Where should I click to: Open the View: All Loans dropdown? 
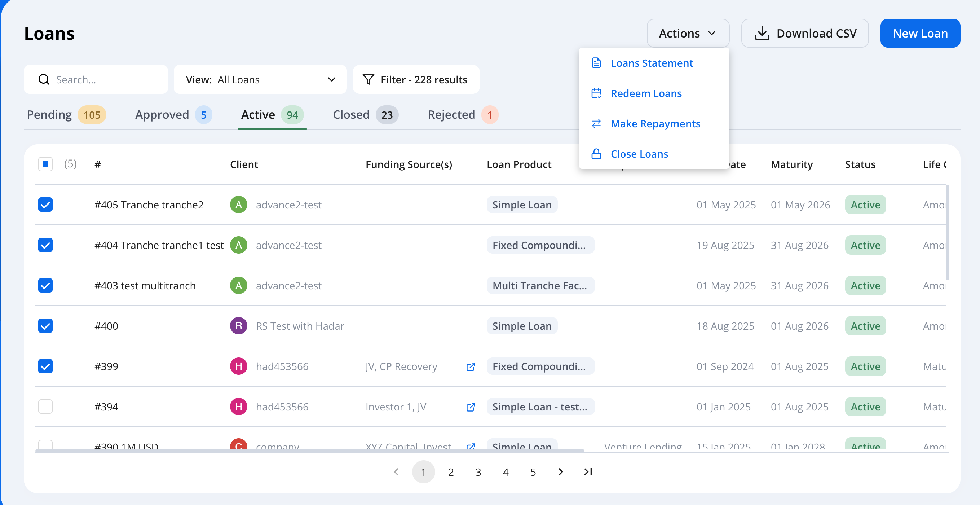[x=260, y=79]
